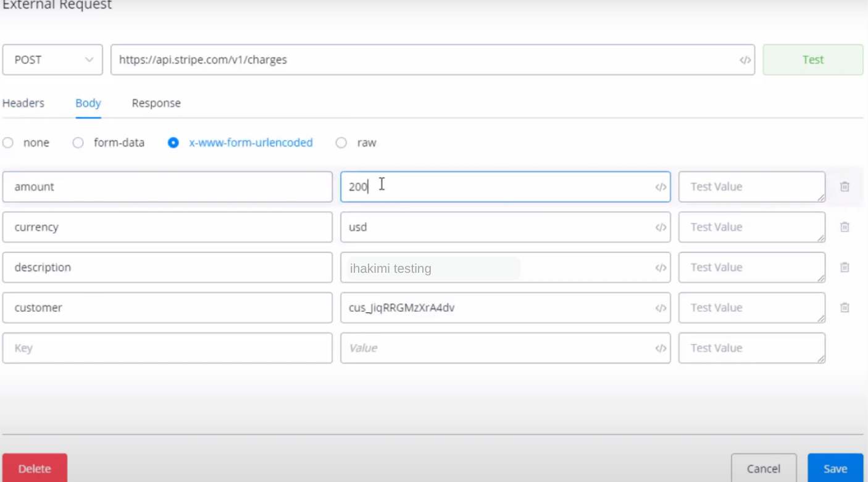Click the code icon in the URL field
The height and width of the screenshot is (482, 868).
(745, 60)
